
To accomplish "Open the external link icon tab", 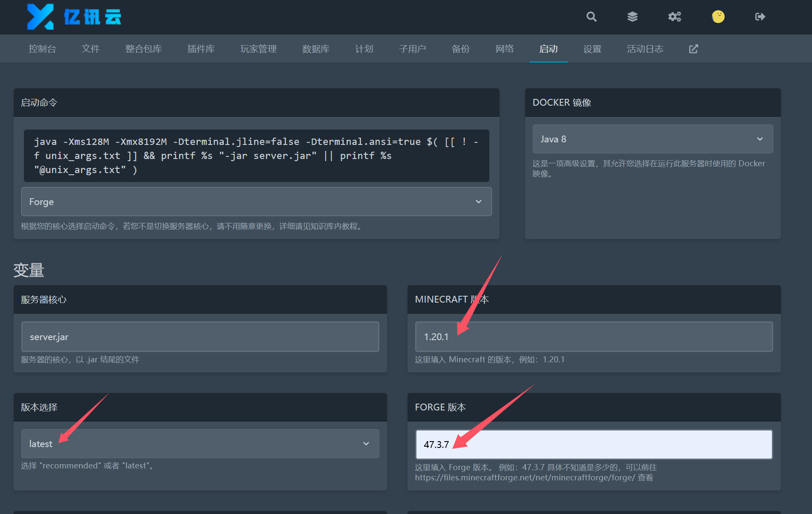I will pos(694,49).
